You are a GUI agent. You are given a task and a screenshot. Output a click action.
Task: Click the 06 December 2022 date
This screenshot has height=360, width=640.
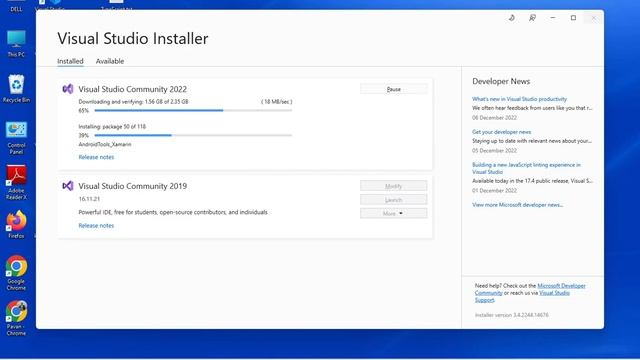(x=494, y=118)
